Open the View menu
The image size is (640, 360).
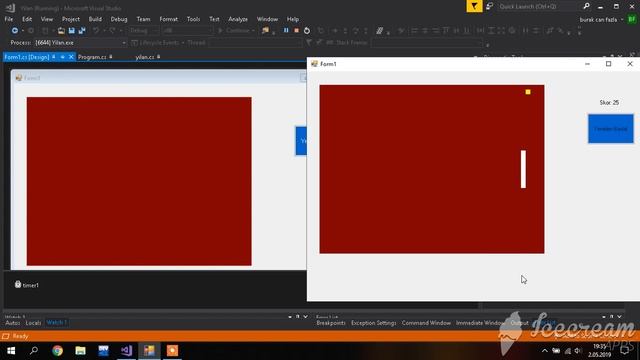coord(47,19)
